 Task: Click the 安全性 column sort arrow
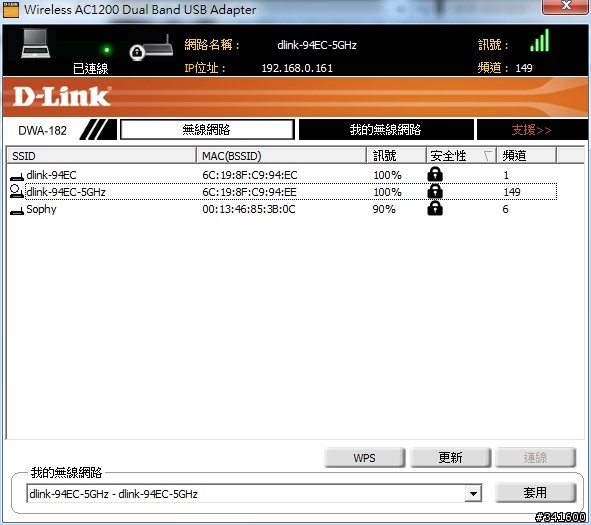pos(488,156)
